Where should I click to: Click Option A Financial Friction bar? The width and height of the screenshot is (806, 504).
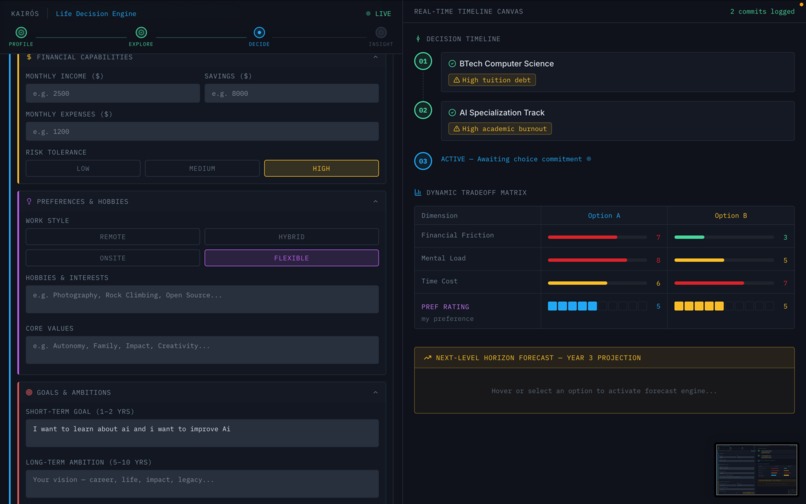click(597, 237)
